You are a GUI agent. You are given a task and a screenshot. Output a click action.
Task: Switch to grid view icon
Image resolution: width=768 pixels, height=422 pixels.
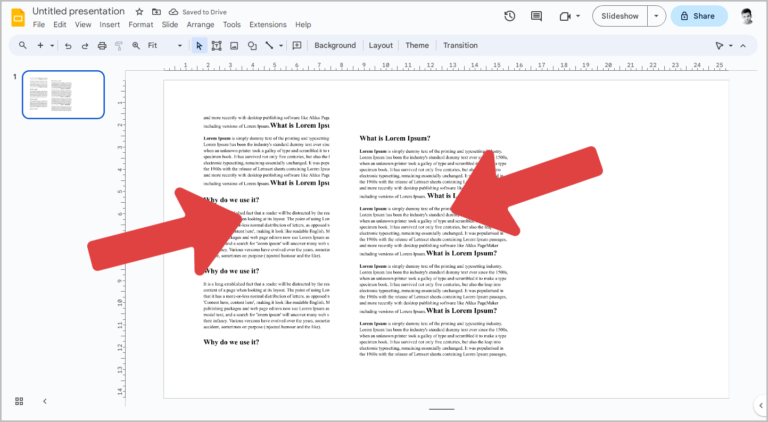point(19,401)
